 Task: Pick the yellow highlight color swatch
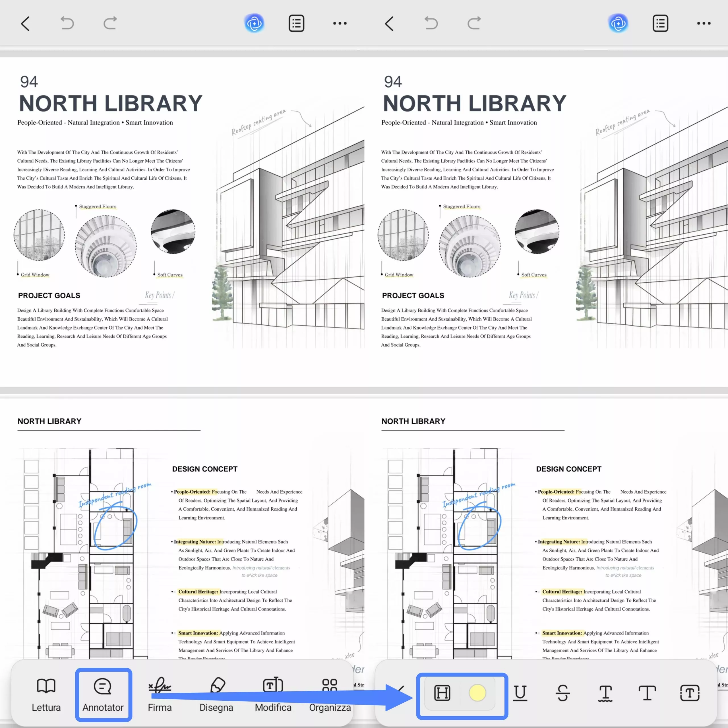(x=477, y=693)
